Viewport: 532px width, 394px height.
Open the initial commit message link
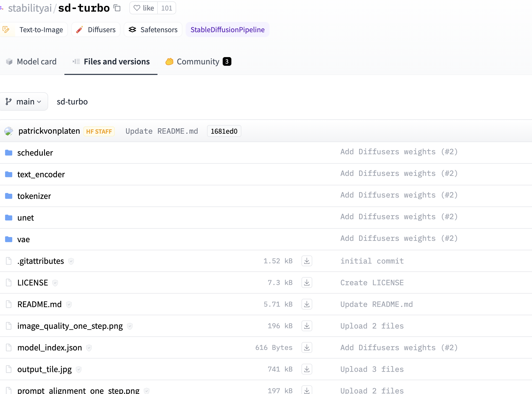(372, 261)
